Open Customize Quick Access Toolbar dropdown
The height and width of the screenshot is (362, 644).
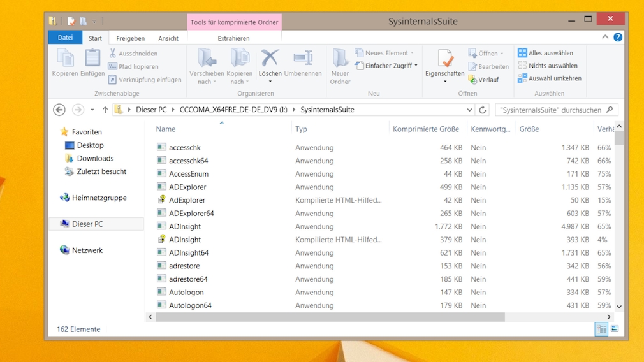(x=94, y=21)
